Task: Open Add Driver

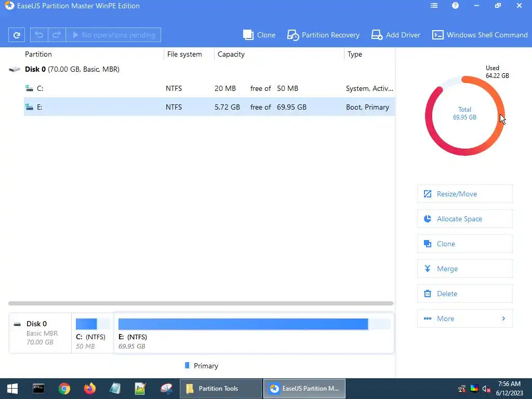Action: pos(395,35)
